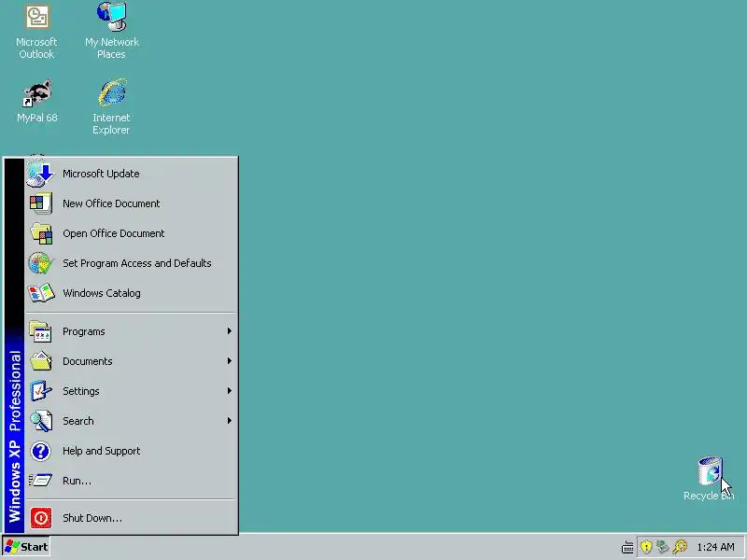Click the magnifier tray icon beside clock
Viewport: 747px width, 560px height.
[680, 547]
